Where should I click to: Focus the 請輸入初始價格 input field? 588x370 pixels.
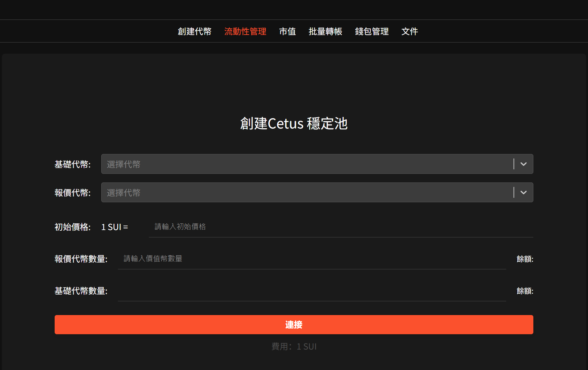point(341,227)
